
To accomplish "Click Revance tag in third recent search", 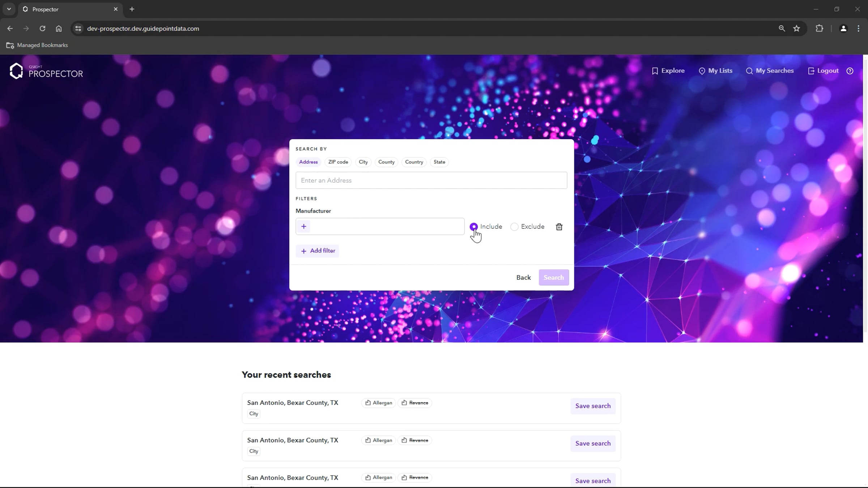I will (415, 478).
